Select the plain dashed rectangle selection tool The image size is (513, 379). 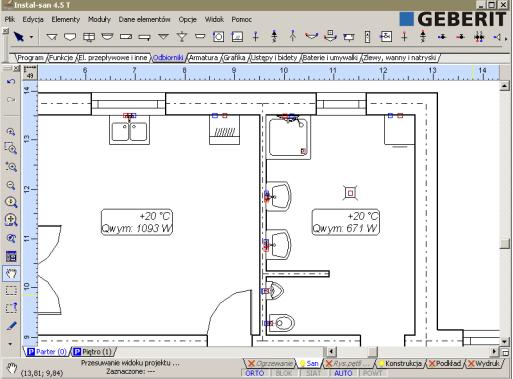(11, 291)
